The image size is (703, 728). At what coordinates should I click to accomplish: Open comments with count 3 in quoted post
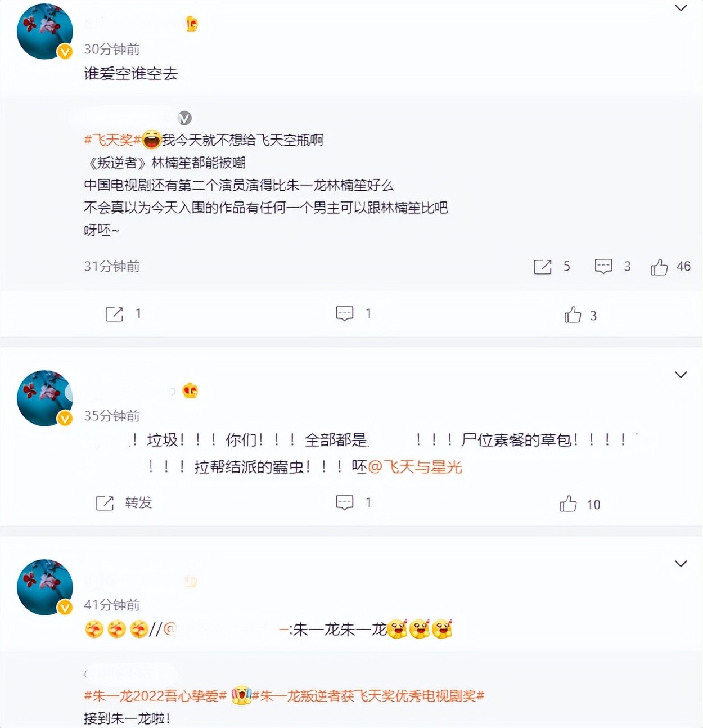point(603,266)
